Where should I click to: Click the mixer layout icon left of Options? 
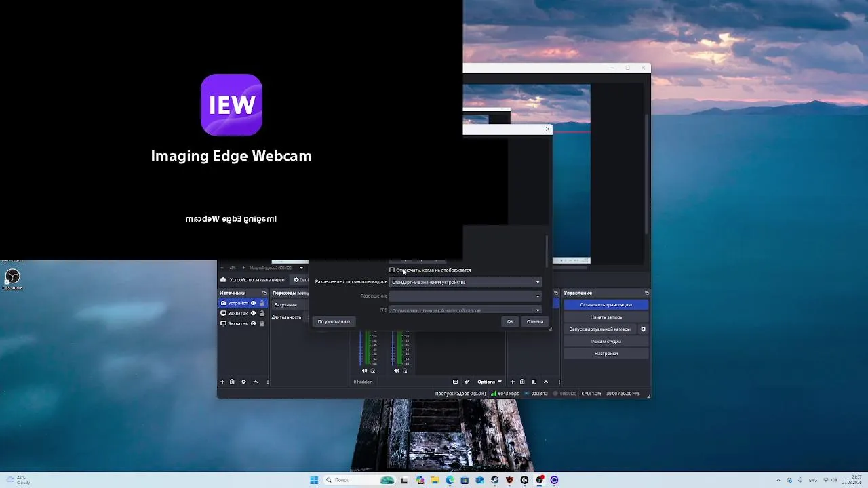click(456, 382)
